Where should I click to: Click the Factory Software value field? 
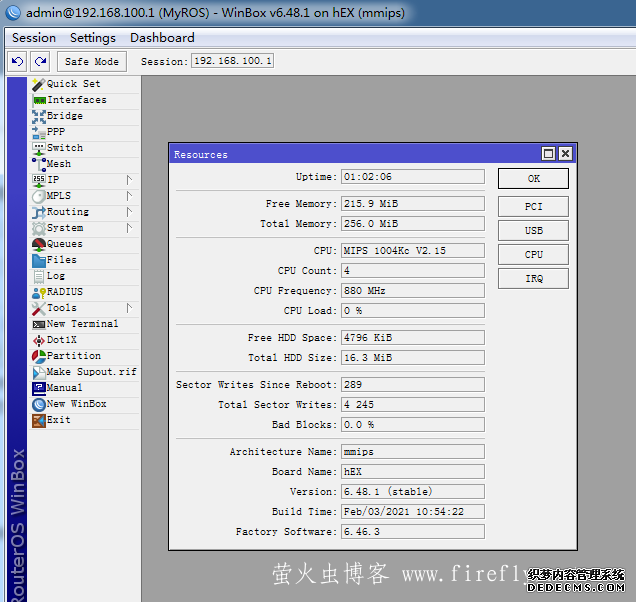pyautogui.click(x=413, y=531)
